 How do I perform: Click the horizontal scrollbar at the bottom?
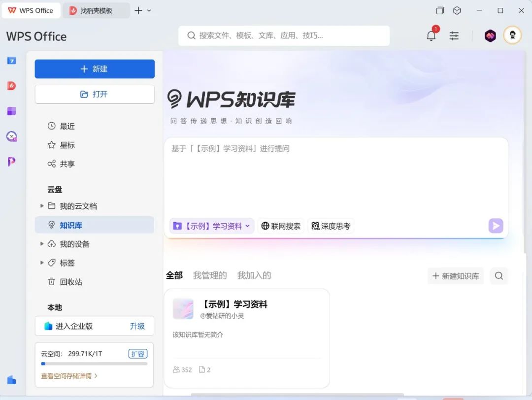(x=297, y=394)
